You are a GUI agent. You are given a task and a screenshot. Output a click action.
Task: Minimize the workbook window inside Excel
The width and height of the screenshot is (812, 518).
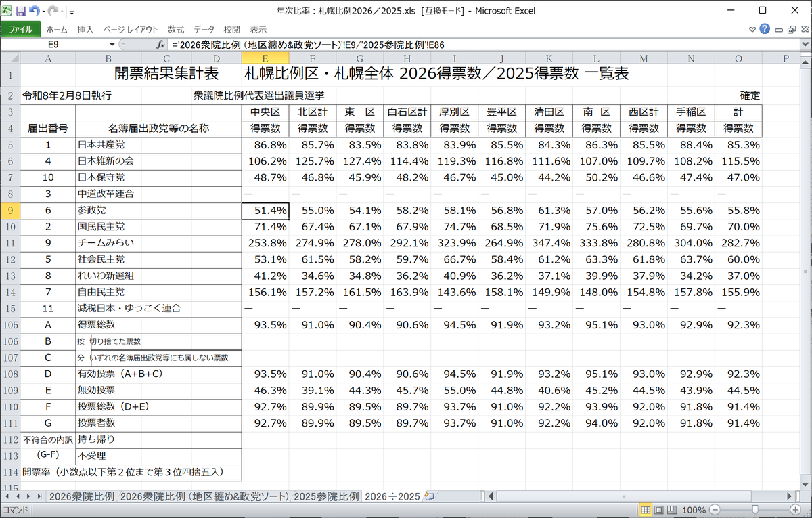(x=778, y=30)
